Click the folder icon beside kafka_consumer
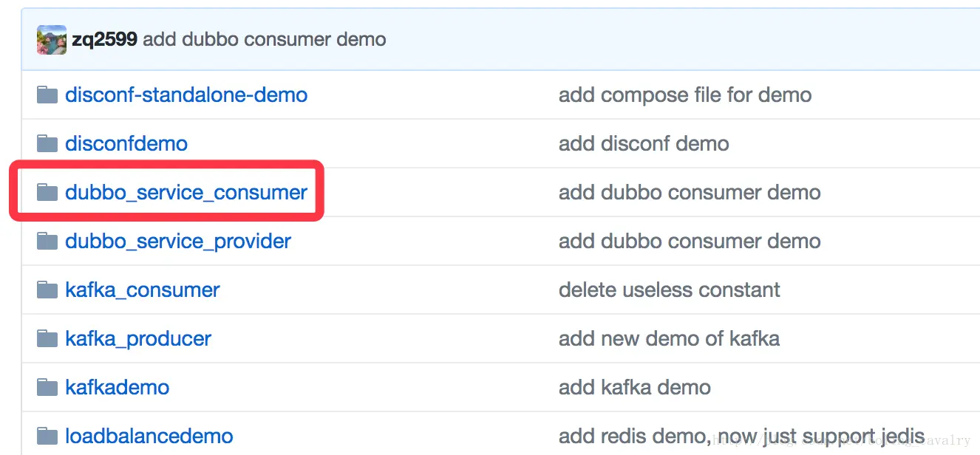This screenshot has width=980, height=455. pos(47,290)
